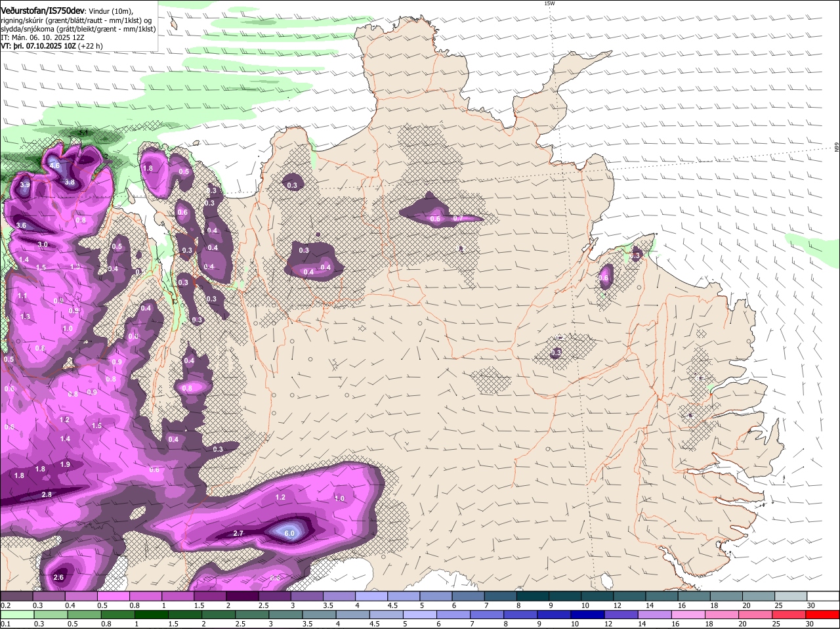This screenshot has height=629, width=840.
Task: Click the valid time 'VT: þri. 07.10.2025 10Z'
Action: click(x=38, y=46)
